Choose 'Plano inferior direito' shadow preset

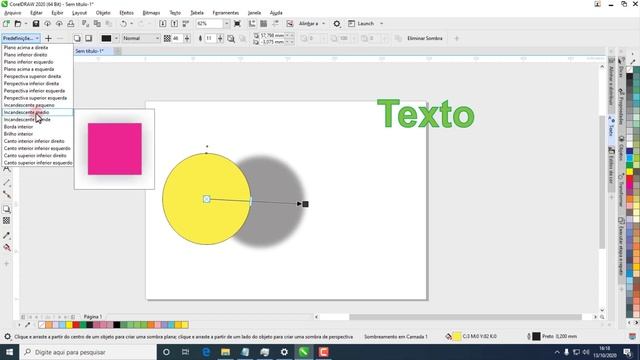tap(37, 55)
